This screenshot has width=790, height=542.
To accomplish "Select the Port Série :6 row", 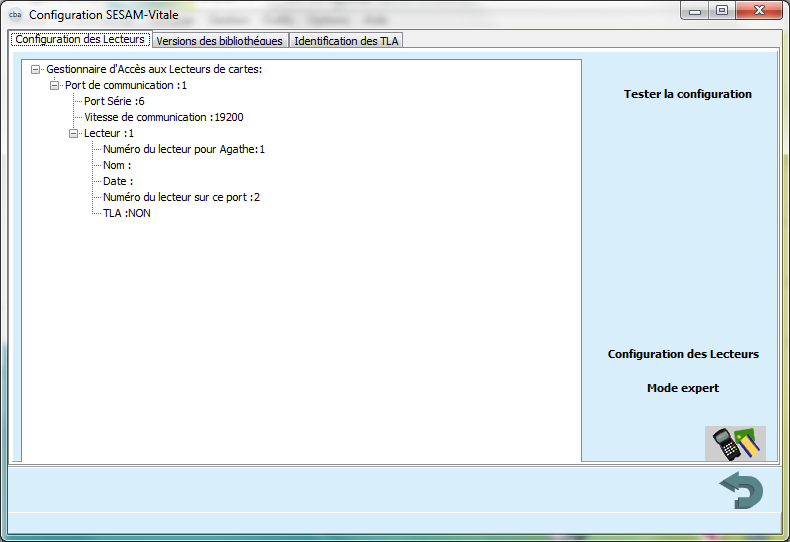I will point(114,101).
